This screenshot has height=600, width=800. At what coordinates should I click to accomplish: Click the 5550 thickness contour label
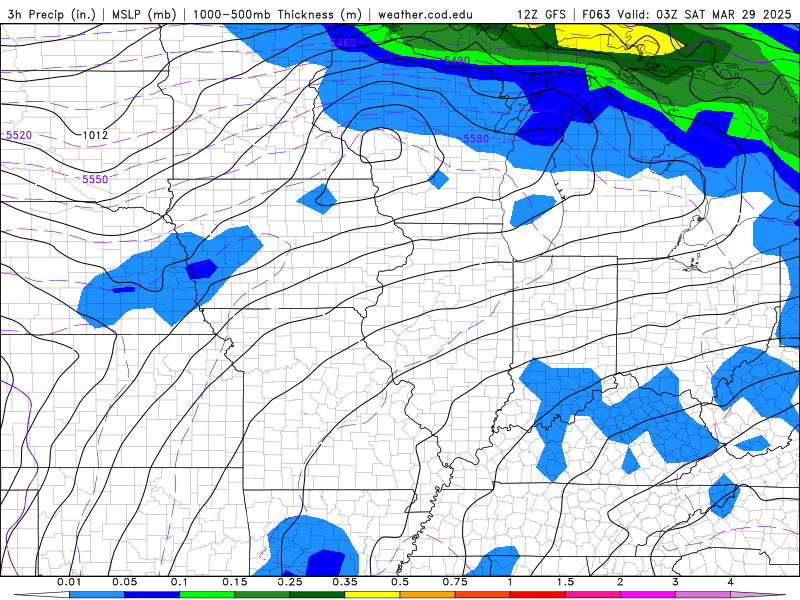tap(95, 179)
